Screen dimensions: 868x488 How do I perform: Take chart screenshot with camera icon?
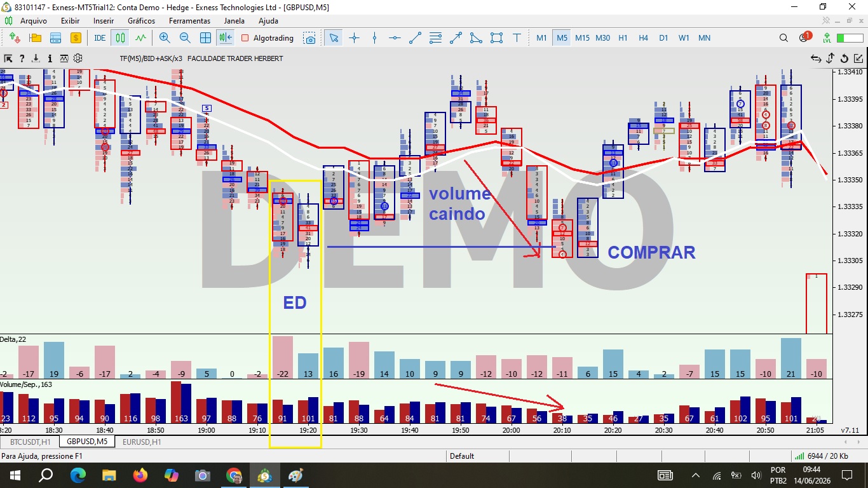tap(309, 38)
